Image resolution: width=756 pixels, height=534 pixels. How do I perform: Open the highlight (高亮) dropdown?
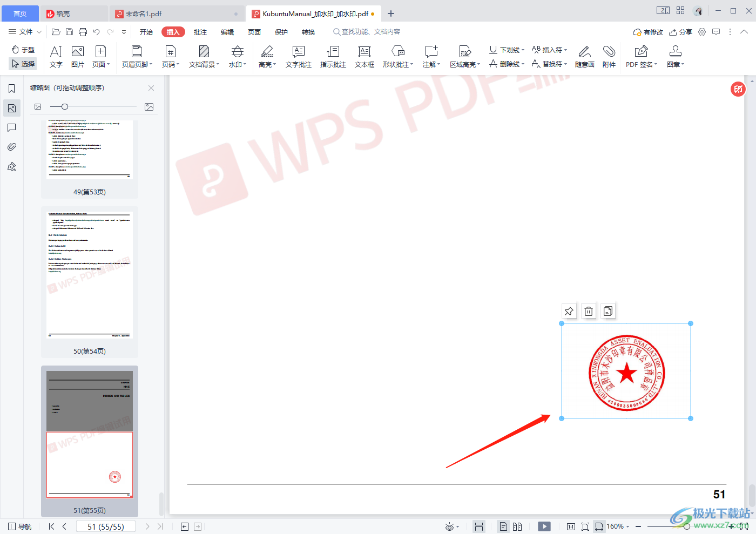(267, 57)
